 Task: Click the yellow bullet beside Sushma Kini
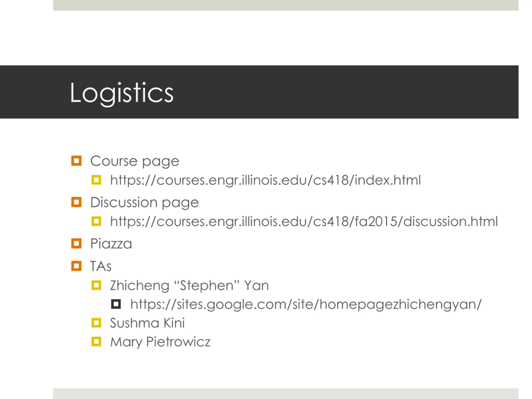point(96,323)
